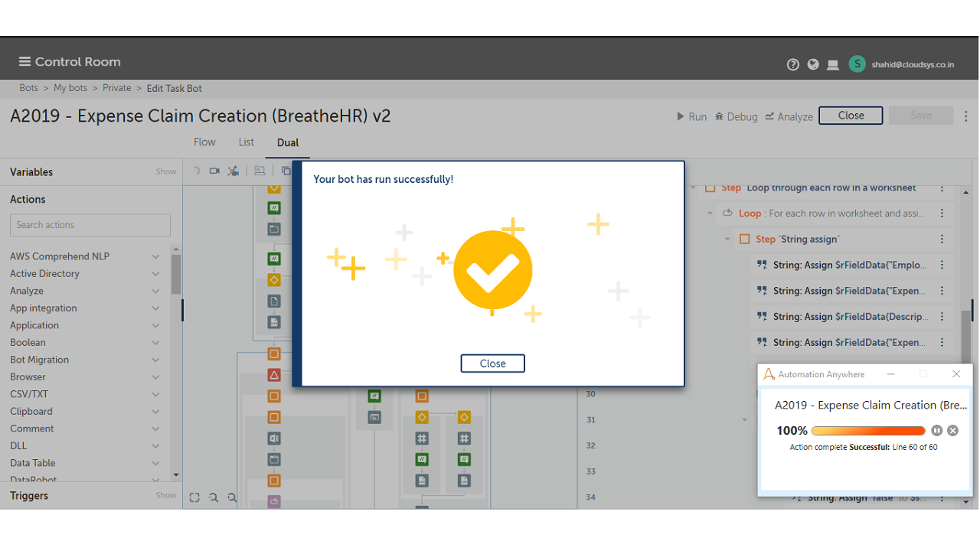Click the orange 100% progress bar
Screen dimensions: 980x551
(x=868, y=431)
